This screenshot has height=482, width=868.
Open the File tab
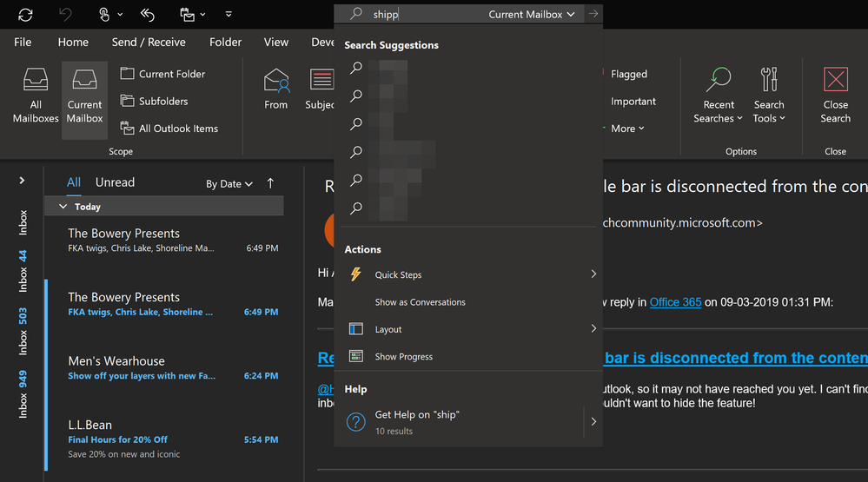23,42
